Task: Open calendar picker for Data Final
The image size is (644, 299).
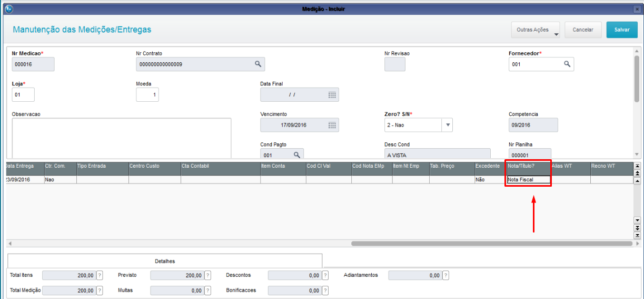Action: pyautogui.click(x=332, y=94)
